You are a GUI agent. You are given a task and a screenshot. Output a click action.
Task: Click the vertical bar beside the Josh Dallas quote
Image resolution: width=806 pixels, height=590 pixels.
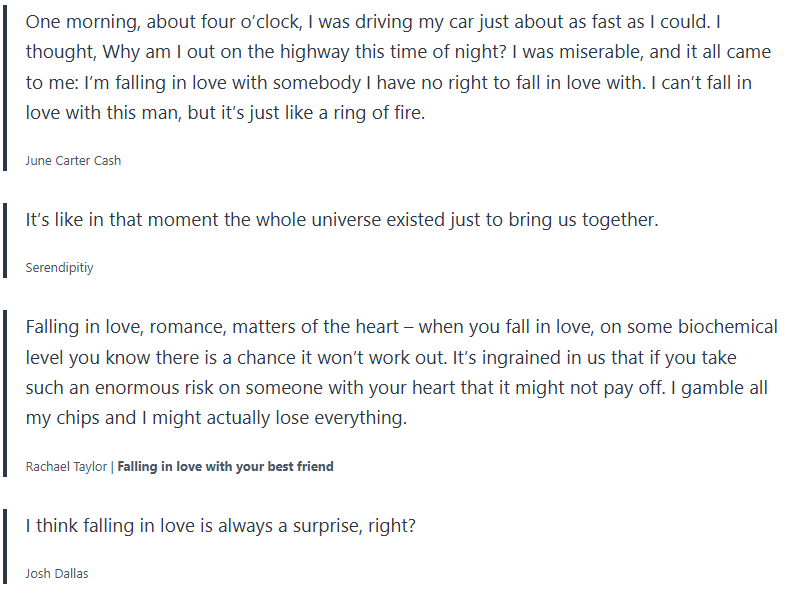(6, 546)
